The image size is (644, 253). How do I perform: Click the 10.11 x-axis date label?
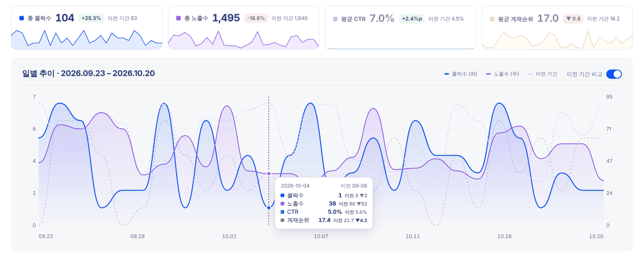point(413,236)
